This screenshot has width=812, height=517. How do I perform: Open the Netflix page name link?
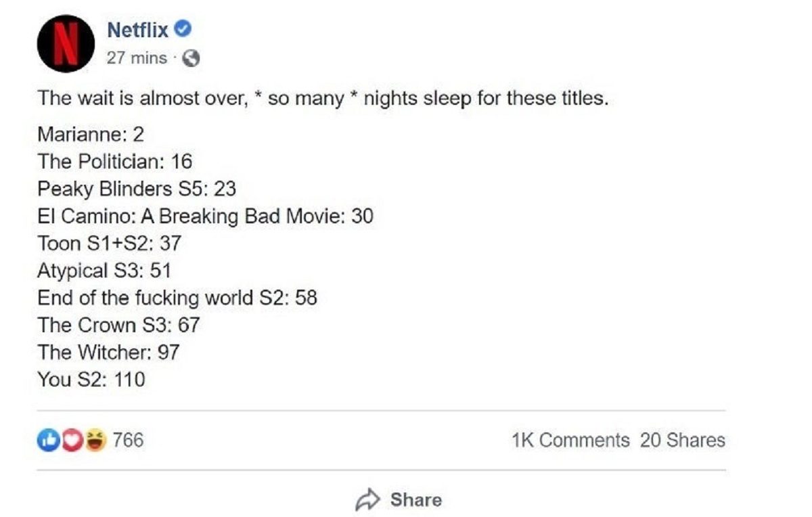[138, 29]
